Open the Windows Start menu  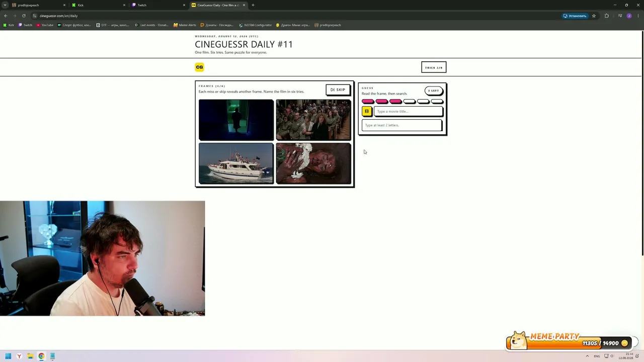[x=8, y=356]
